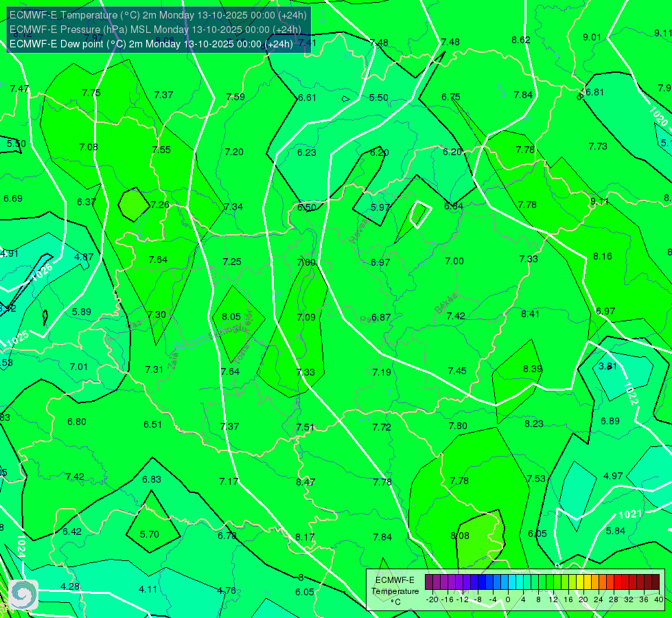Click the 8.05 temperature value

click(231, 317)
